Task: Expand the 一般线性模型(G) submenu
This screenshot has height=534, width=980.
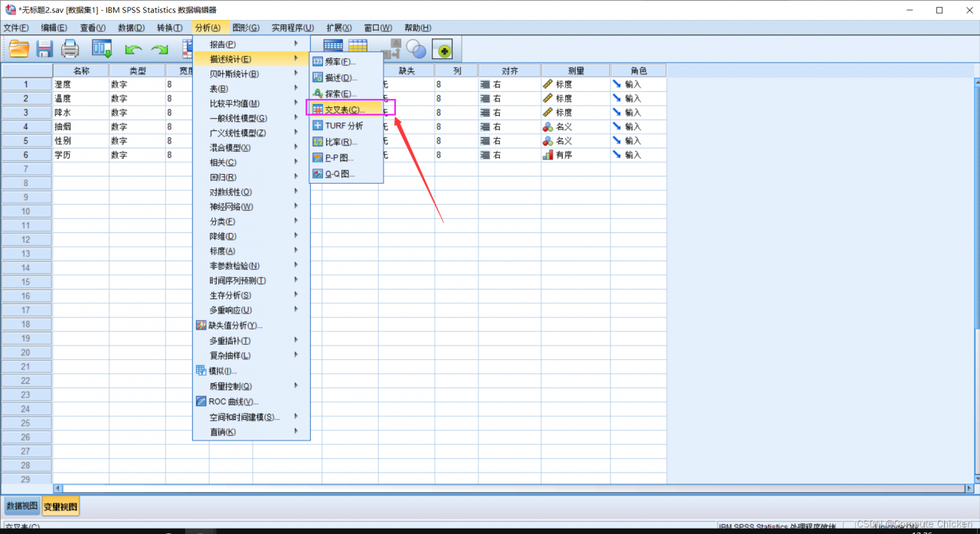Action: coord(251,118)
